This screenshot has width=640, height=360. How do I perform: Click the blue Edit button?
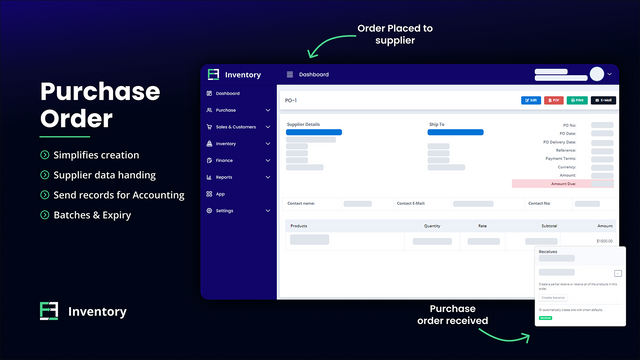tap(531, 100)
